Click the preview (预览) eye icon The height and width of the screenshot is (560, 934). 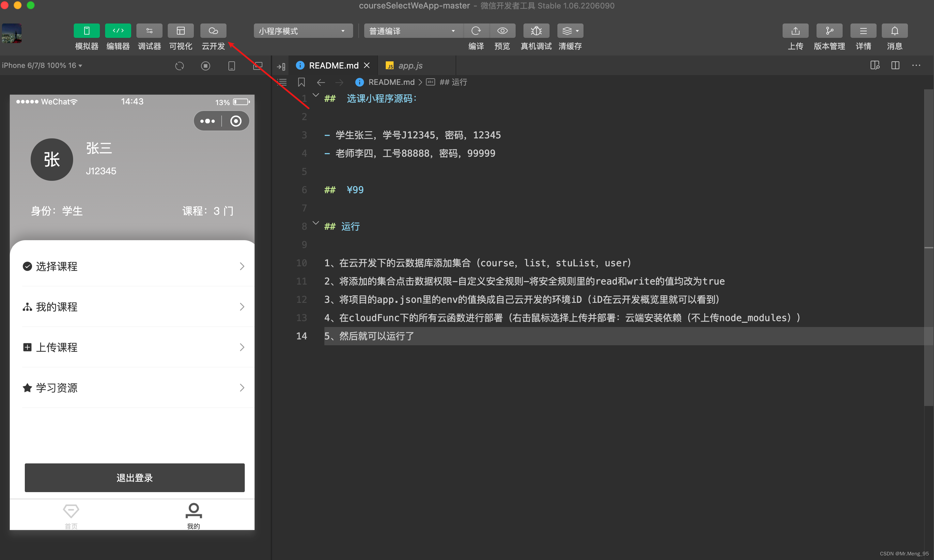[x=502, y=31]
